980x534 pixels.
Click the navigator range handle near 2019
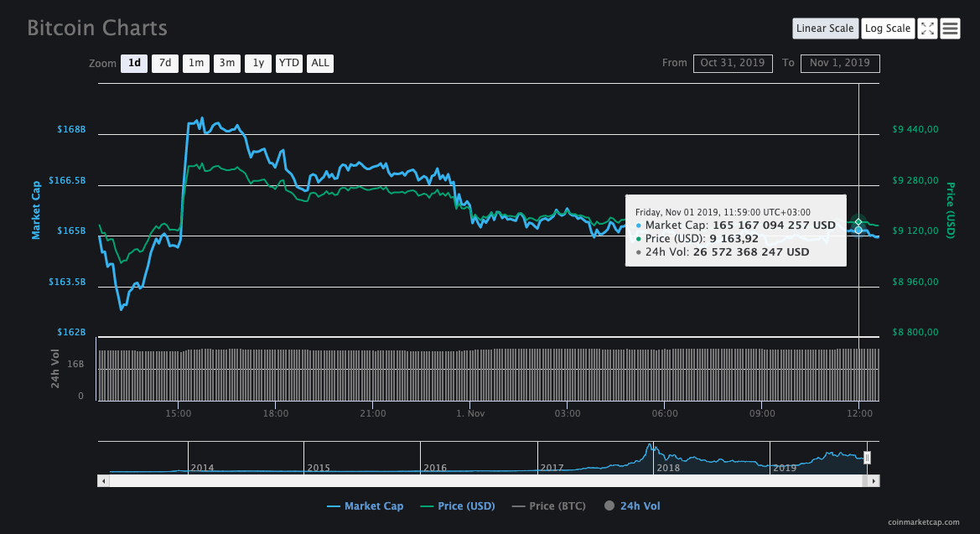pos(867,458)
